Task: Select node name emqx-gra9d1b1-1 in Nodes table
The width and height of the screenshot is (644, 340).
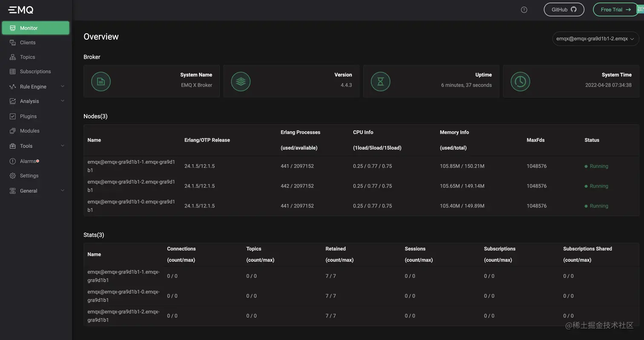Action: [x=131, y=166]
